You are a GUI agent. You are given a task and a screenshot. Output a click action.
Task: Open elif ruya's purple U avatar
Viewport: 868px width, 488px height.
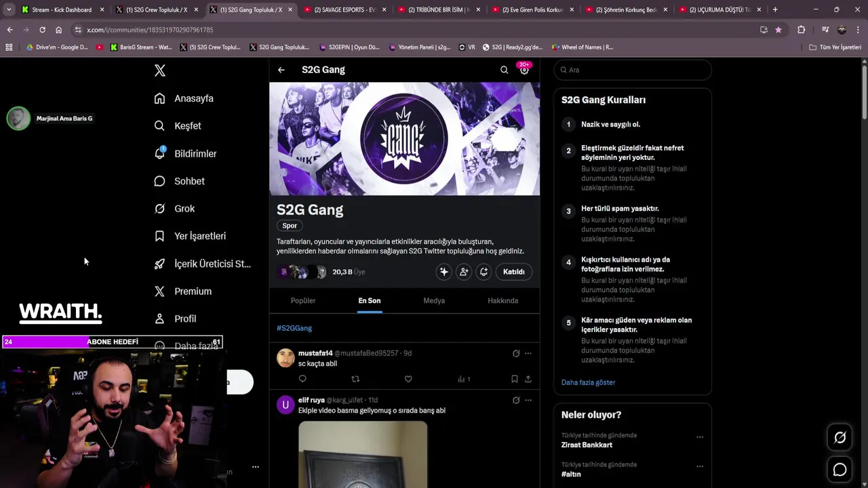(x=285, y=405)
